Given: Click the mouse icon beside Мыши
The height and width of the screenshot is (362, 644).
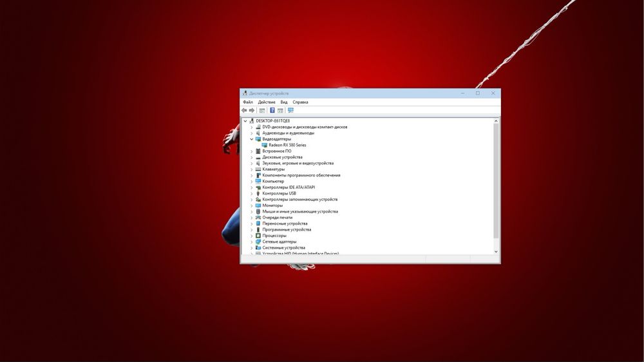Looking at the screenshot, I should 258,212.
